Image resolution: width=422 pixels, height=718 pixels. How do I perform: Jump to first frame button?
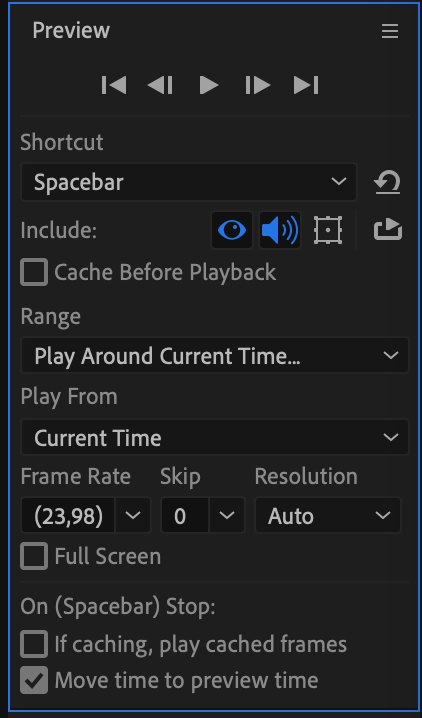[x=114, y=86]
